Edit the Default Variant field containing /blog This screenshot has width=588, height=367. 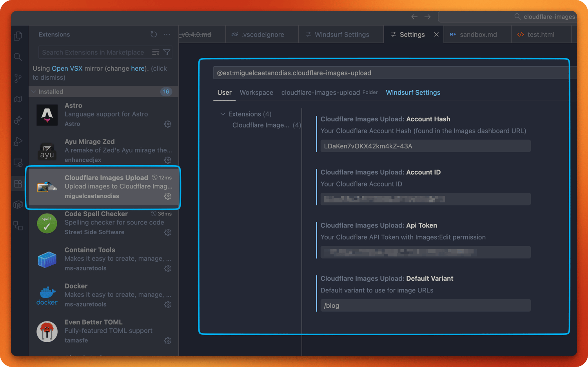[x=426, y=305]
